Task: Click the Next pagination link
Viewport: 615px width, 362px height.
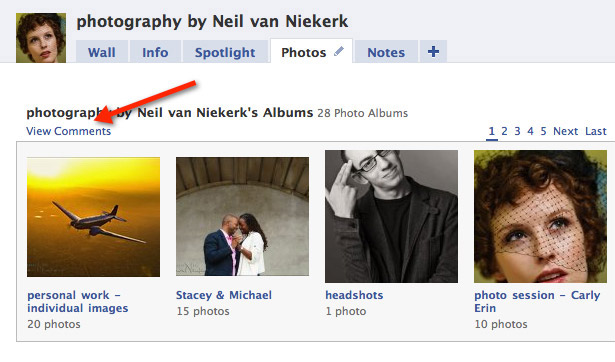Action: point(566,131)
